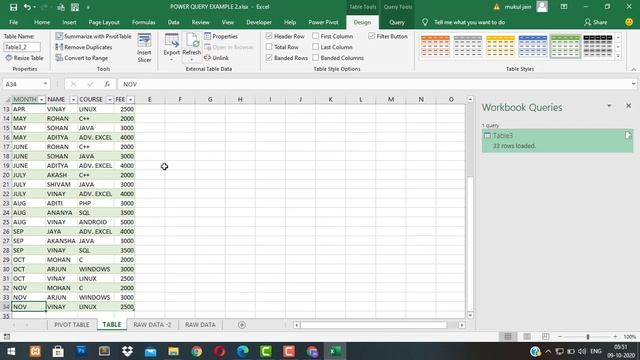The height and width of the screenshot is (360, 640).
Task: Switch to the Data ribbon tab
Action: coord(173,22)
